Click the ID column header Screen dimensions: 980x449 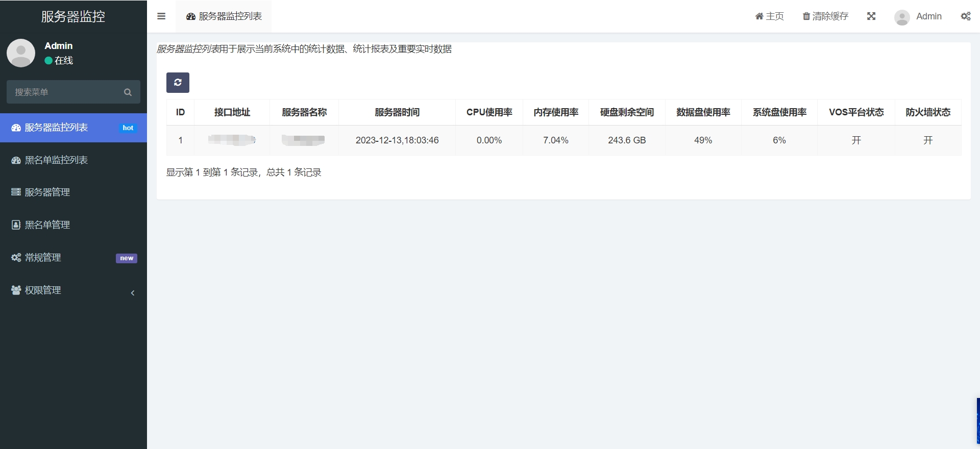pos(180,112)
